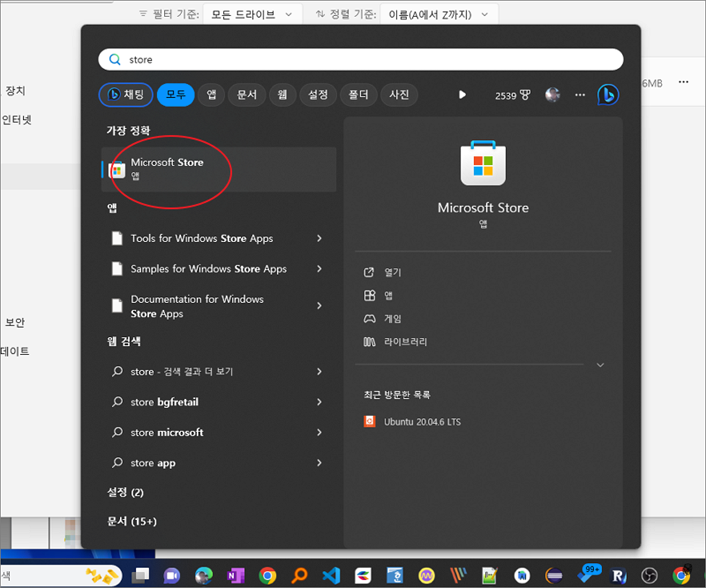Open the taskbar app with 99+ badge
Image resolution: width=706 pixels, height=588 pixels.
589,574
